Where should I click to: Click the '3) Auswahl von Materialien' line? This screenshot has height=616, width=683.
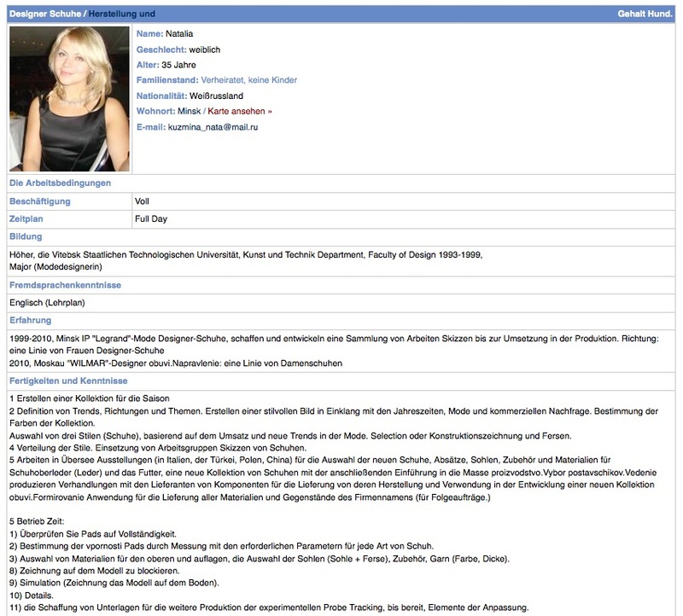260,559
